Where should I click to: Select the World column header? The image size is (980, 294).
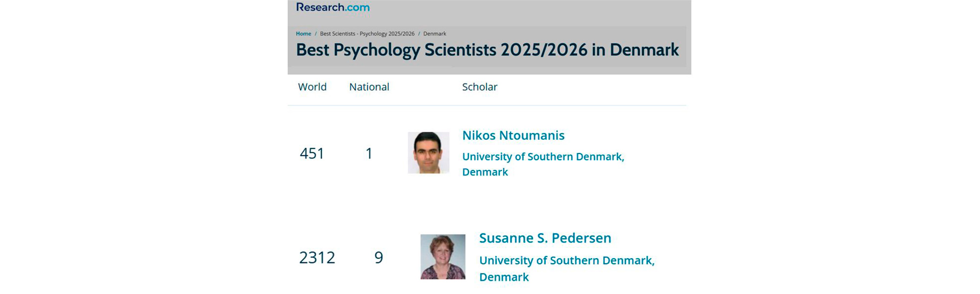pos(312,87)
